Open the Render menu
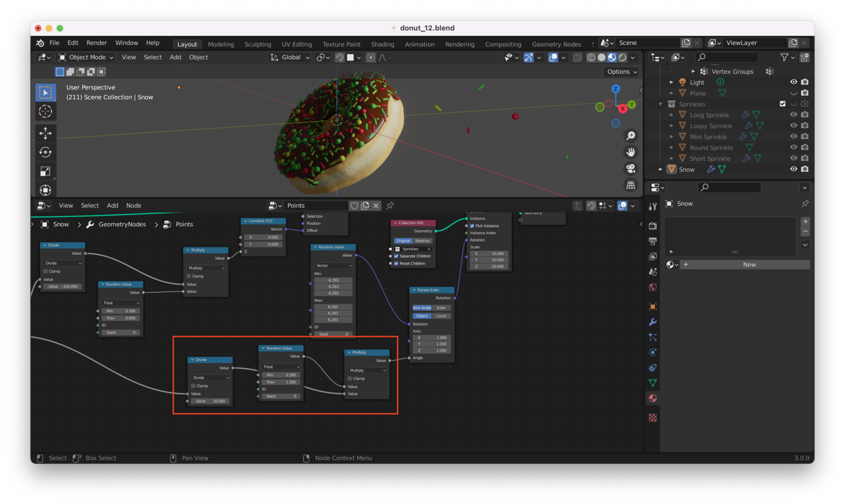 (96, 43)
